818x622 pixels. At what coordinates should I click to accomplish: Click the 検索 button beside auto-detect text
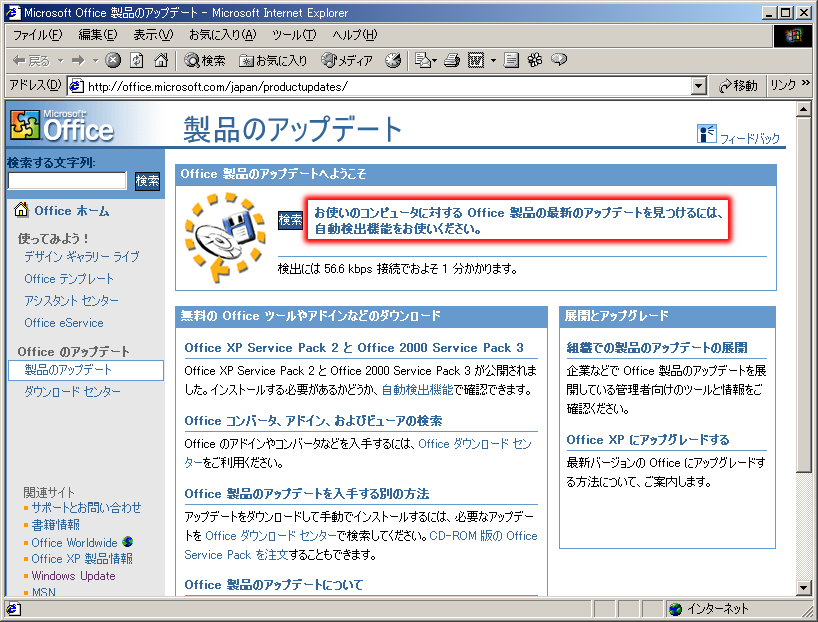point(291,220)
